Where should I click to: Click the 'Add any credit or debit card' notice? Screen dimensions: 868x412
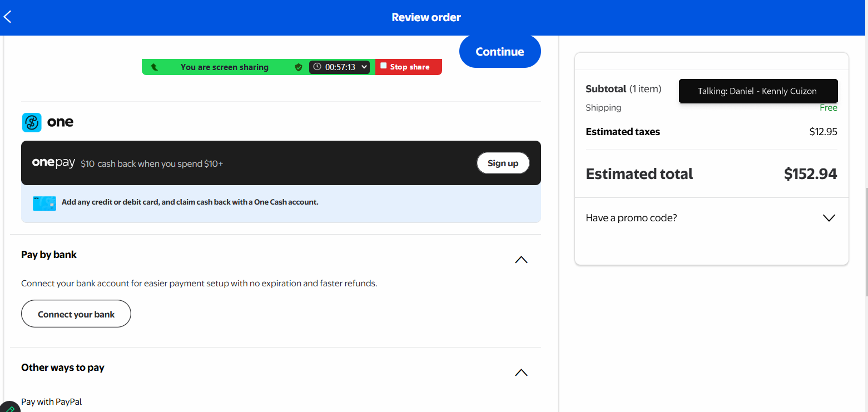pyautogui.click(x=190, y=202)
